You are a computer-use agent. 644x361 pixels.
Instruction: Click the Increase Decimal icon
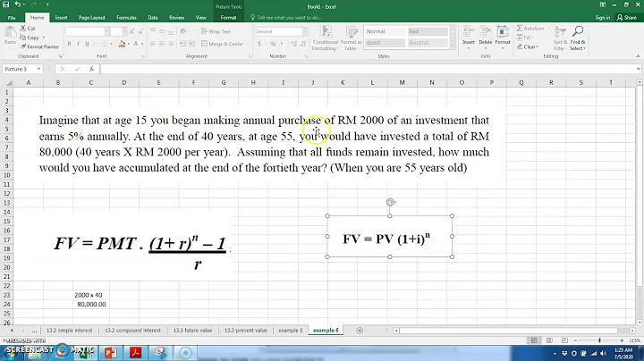pyautogui.click(x=293, y=44)
